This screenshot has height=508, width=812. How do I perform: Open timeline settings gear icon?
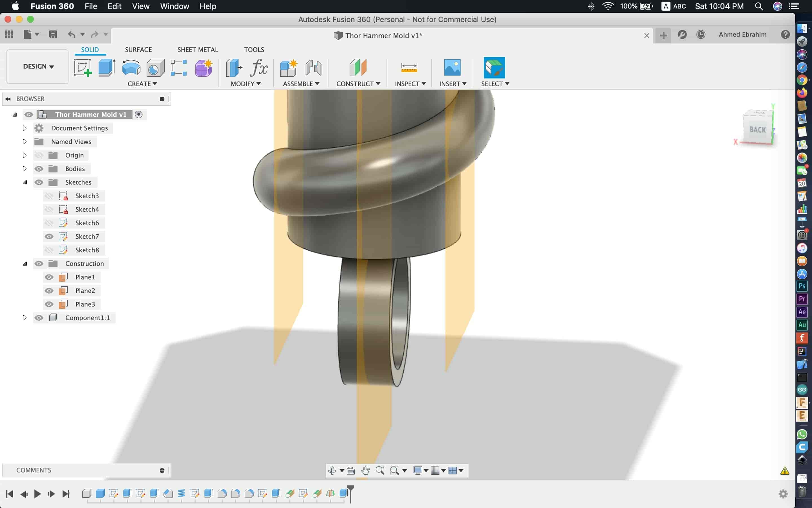point(783,494)
